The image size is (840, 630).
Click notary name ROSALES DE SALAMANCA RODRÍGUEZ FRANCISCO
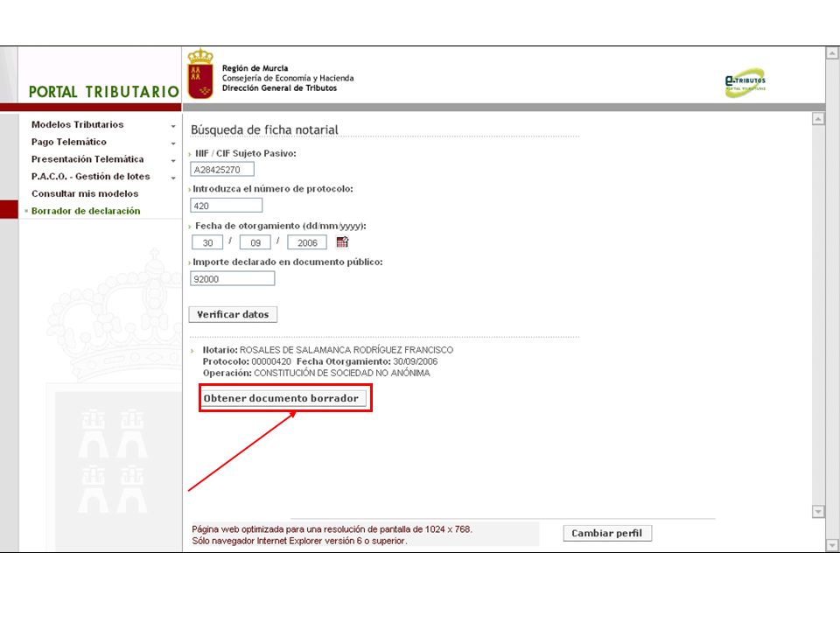346,350
